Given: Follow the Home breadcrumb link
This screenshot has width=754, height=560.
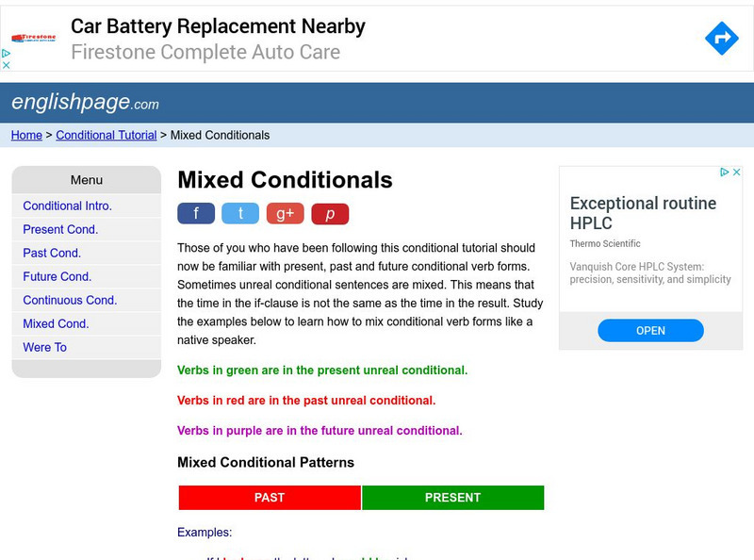Looking at the screenshot, I should coord(26,135).
